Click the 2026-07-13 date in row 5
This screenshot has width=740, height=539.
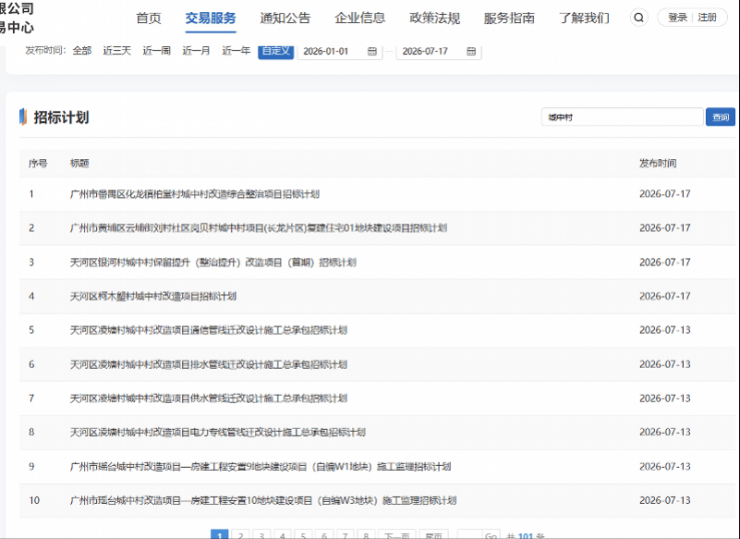[x=664, y=330]
